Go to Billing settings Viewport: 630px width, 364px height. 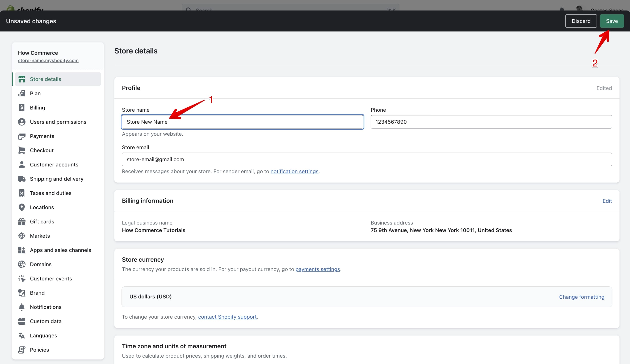point(58,108)
